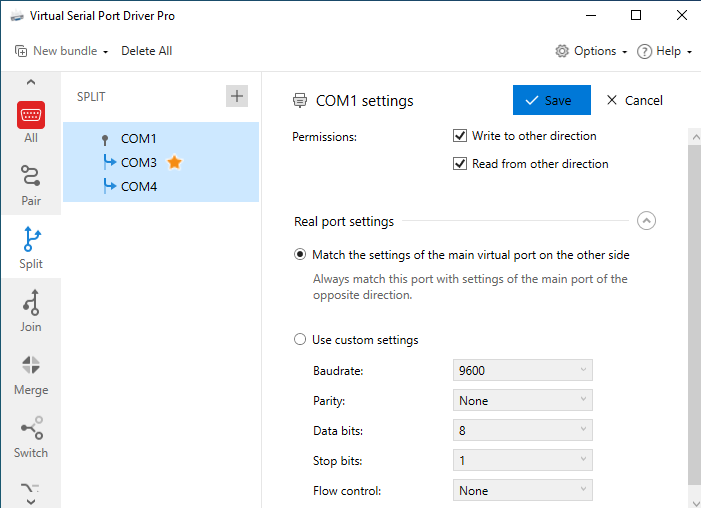Click the branch arrow icon beside COM4
Image resolution: width=701 pixels, height=508 pixels.
click(x=110, y=186)
